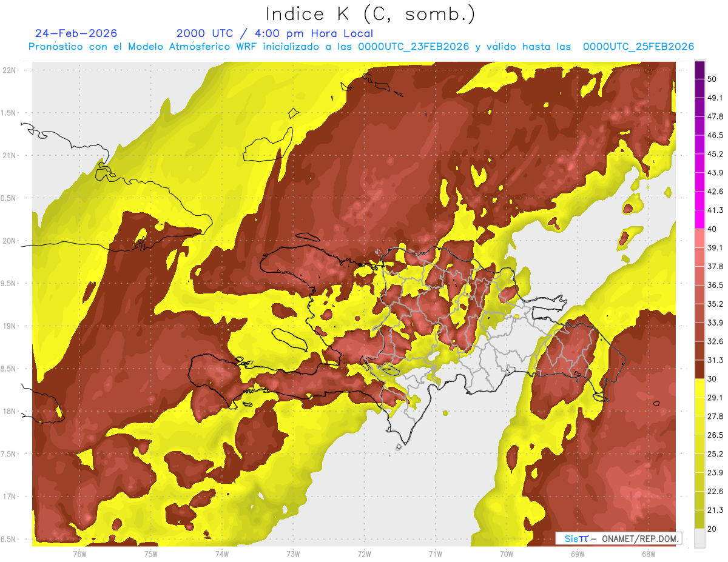Click the "30" color bar value
This screenshot has height=562, width=728.
712,379
